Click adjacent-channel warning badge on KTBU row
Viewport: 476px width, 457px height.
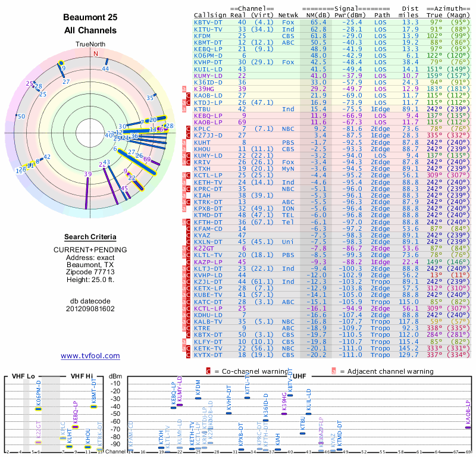pyautogui.click(x=184, y=109)
